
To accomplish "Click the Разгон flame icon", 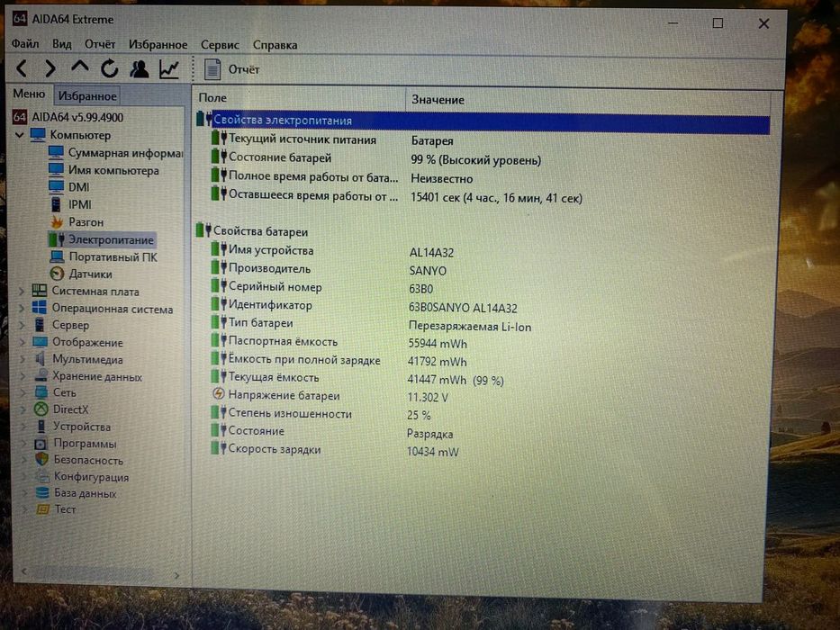I will coord(56,221).
